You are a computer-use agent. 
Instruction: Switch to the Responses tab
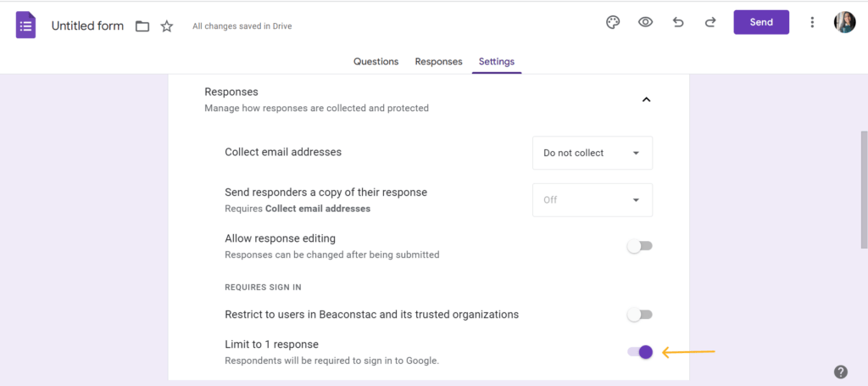tap(438, 61)
